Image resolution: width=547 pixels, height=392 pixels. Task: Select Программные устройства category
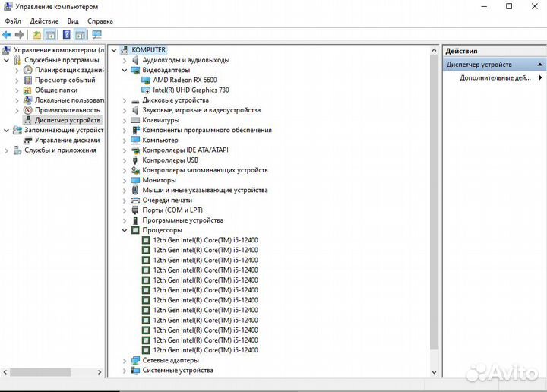[x=183, y=220]
